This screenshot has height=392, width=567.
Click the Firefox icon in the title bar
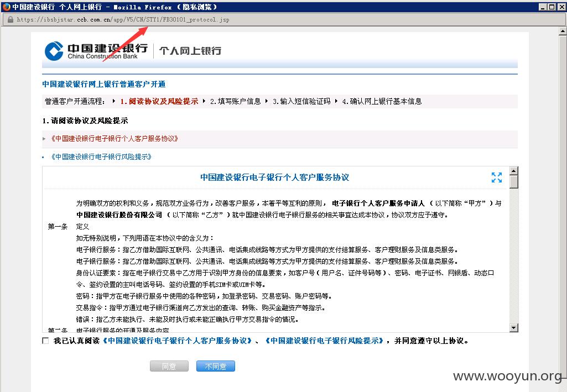[6, 7]
